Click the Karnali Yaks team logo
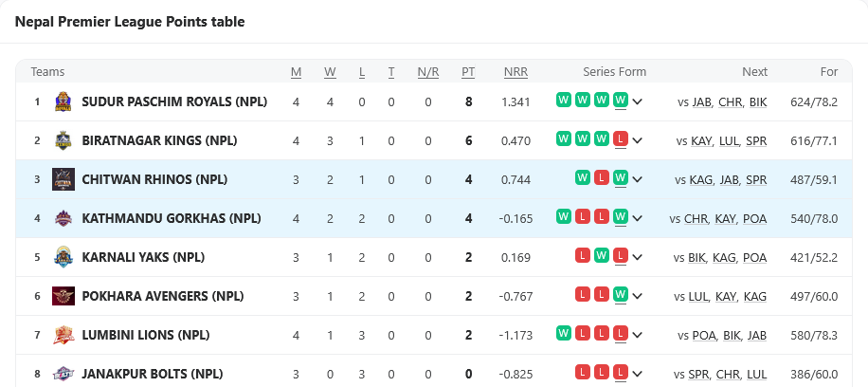This screenshot has height=387, width=868. pyautogui.click(x=63, y=257)
